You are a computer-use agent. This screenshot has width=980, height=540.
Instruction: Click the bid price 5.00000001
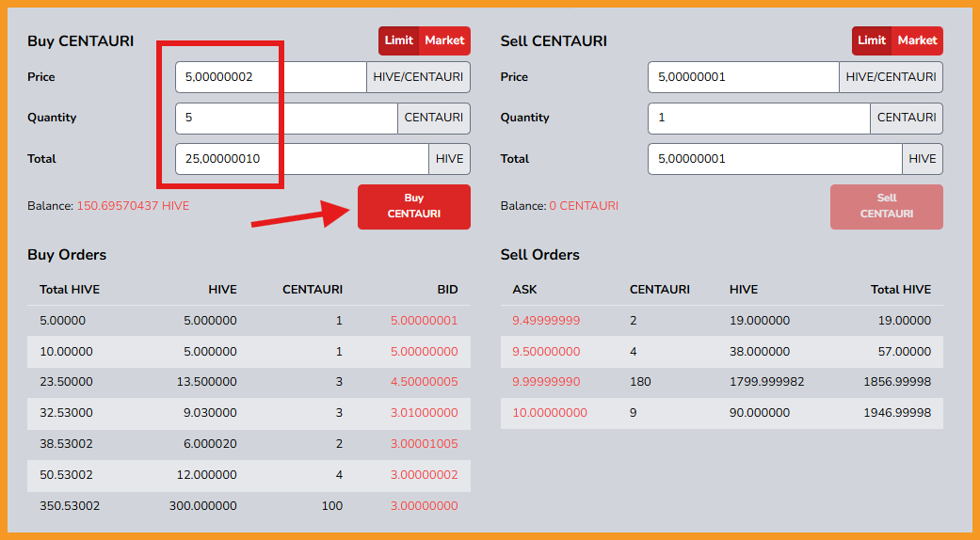coord(425,321)
